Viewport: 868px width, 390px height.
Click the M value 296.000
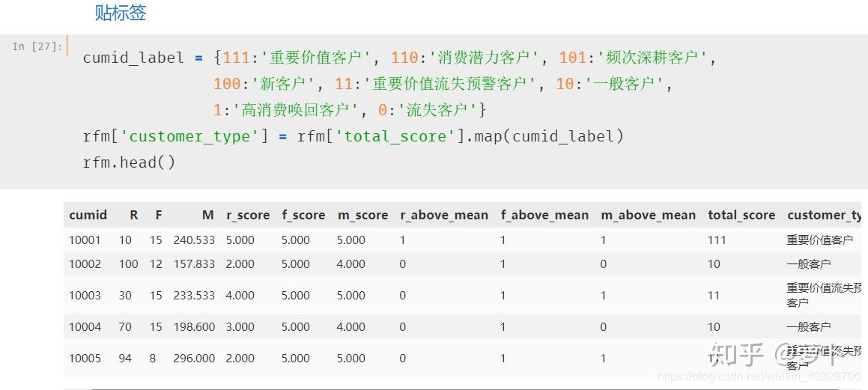[194, 359]
